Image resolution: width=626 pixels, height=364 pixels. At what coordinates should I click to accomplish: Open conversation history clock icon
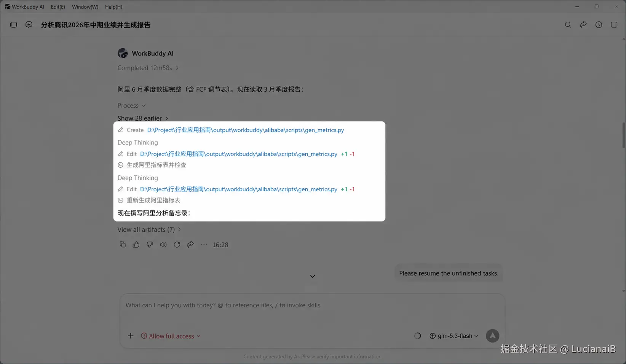599,25
